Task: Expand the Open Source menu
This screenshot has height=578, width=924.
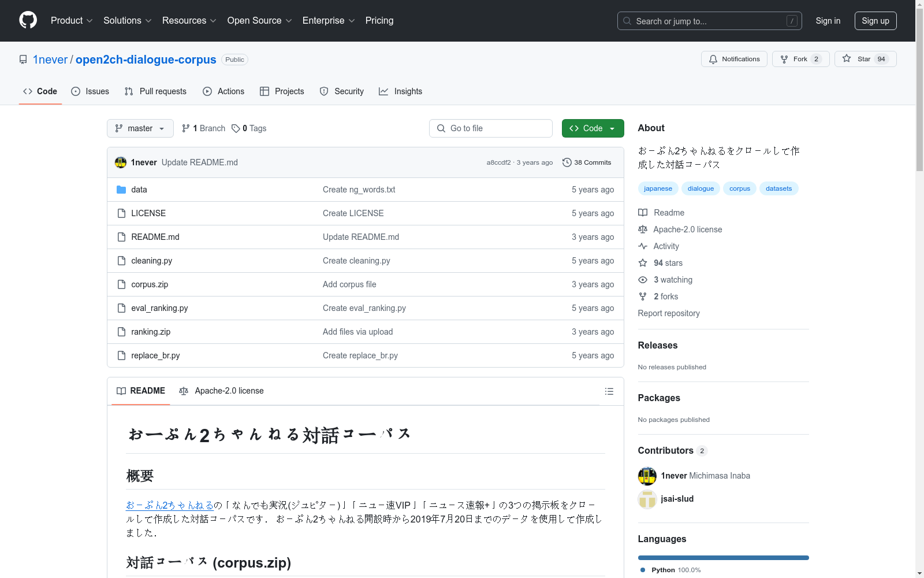Action: coord(260,21)
